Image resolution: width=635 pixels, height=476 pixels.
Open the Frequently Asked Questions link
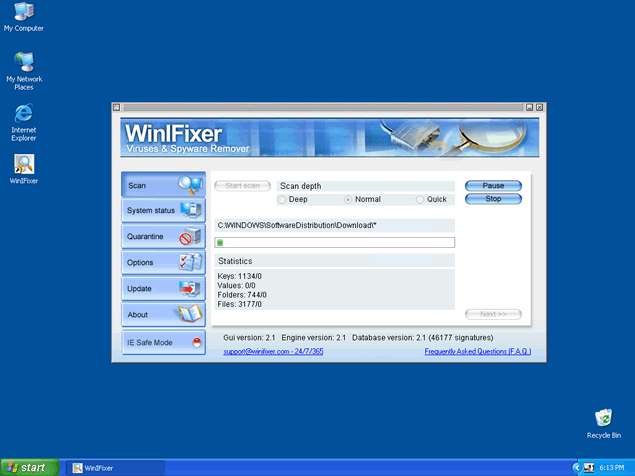(477, 352)
